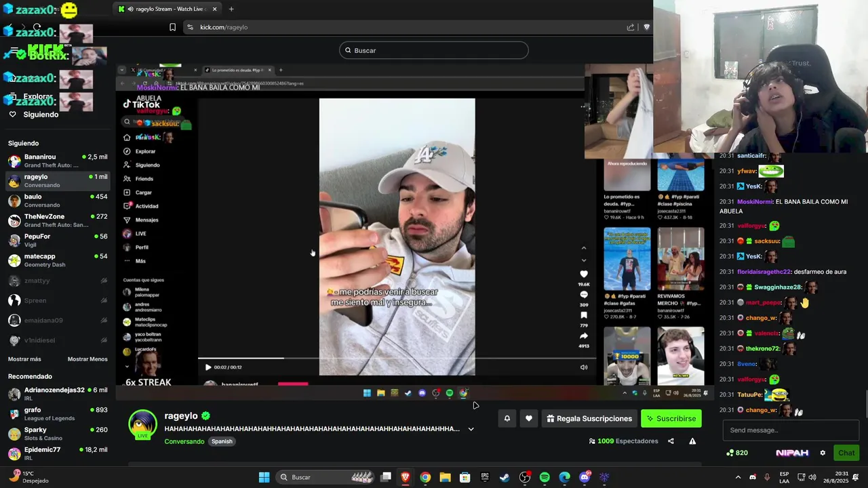868x488 pixels.
Task: Open system volume control in tray
Action: (x=812, y=477)
